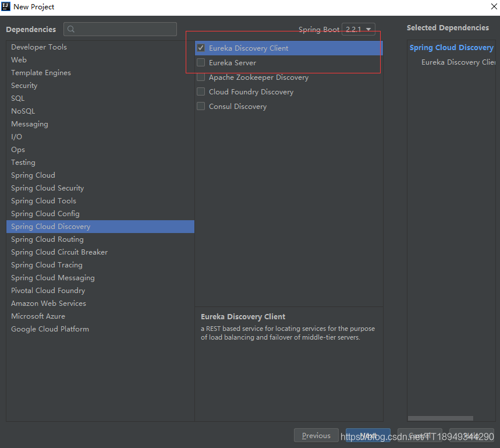The width and height of the screenshot is (500, 448).
Task: Choose Spring Cloud Tracing category
Action: pos(100,265)
